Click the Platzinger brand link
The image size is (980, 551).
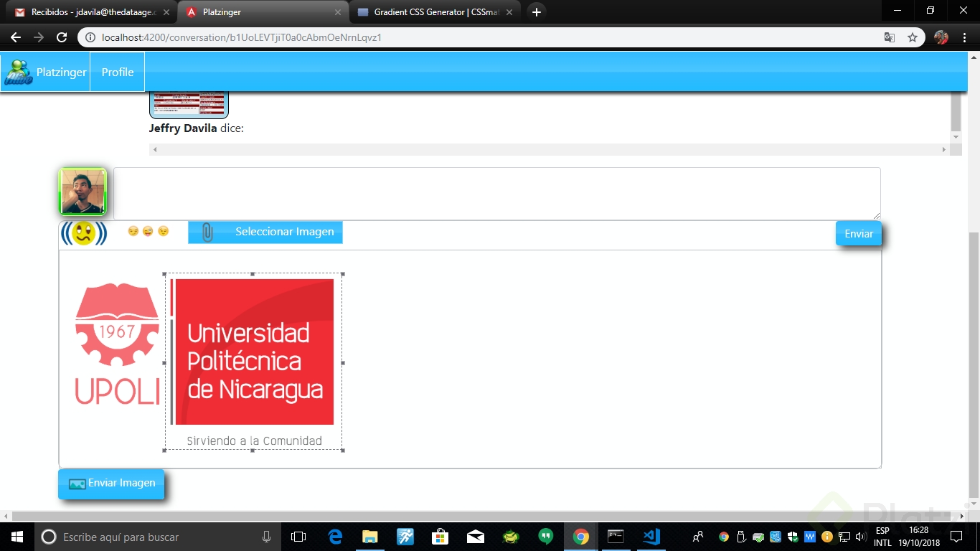[x=62, y=72]
